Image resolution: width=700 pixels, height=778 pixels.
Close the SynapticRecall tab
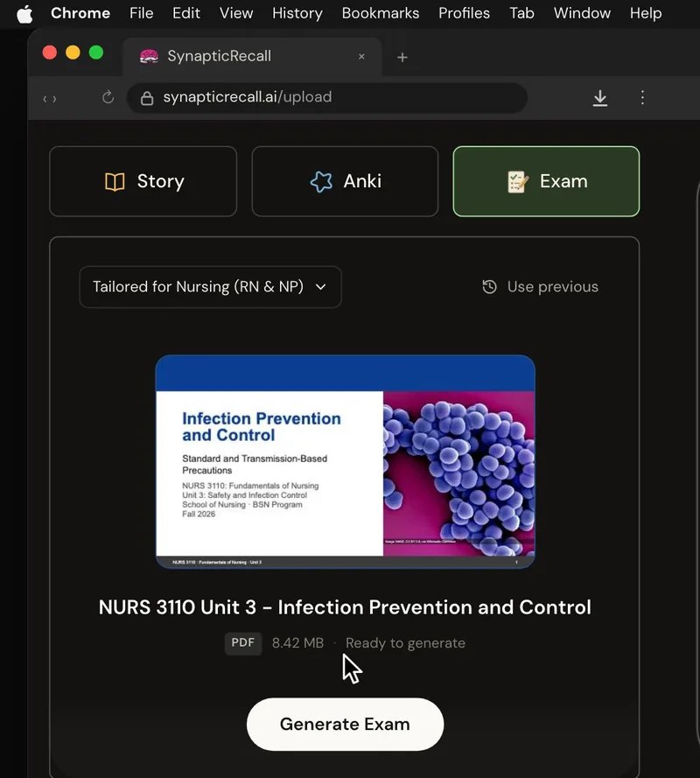click(x=361, y=57)
